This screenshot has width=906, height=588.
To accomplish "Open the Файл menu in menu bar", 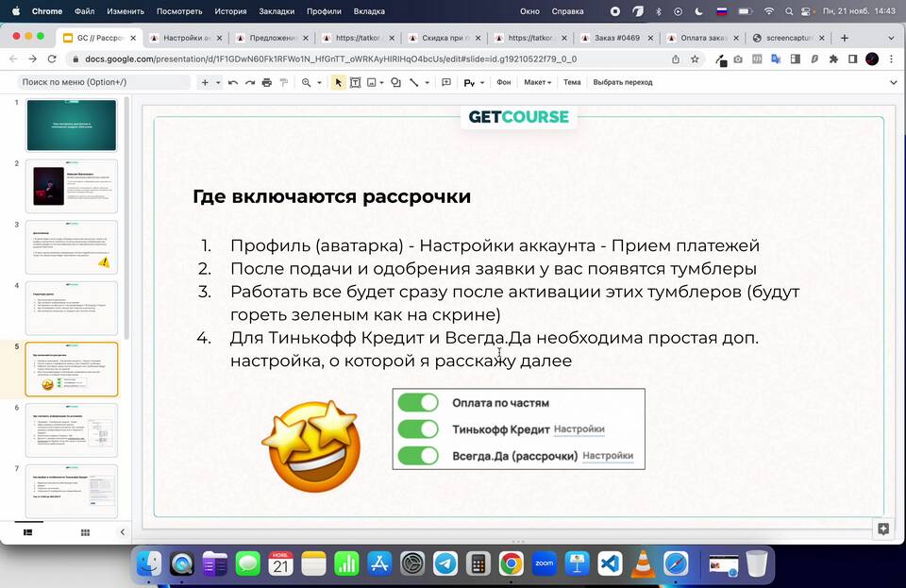I will (84, 11).
